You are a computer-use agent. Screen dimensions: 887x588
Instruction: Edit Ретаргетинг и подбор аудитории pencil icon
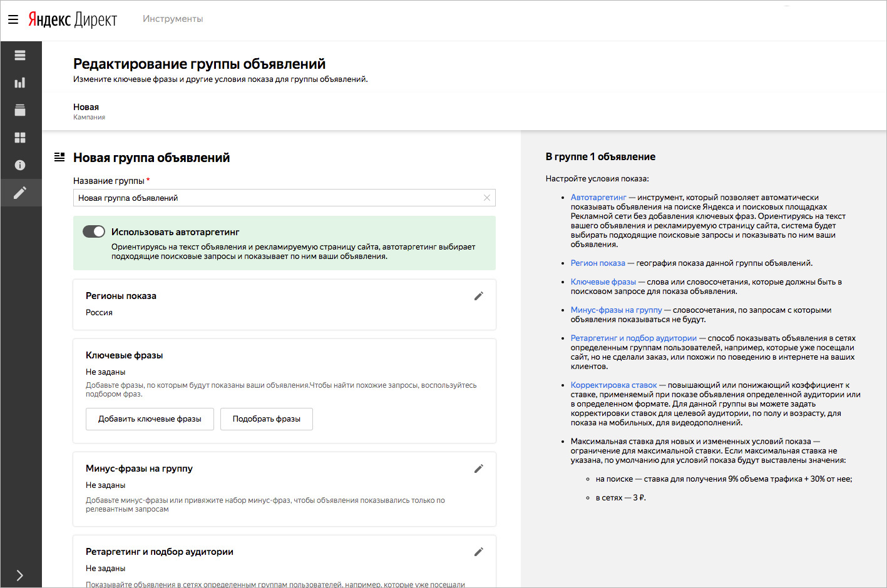(x=479, y=552)
